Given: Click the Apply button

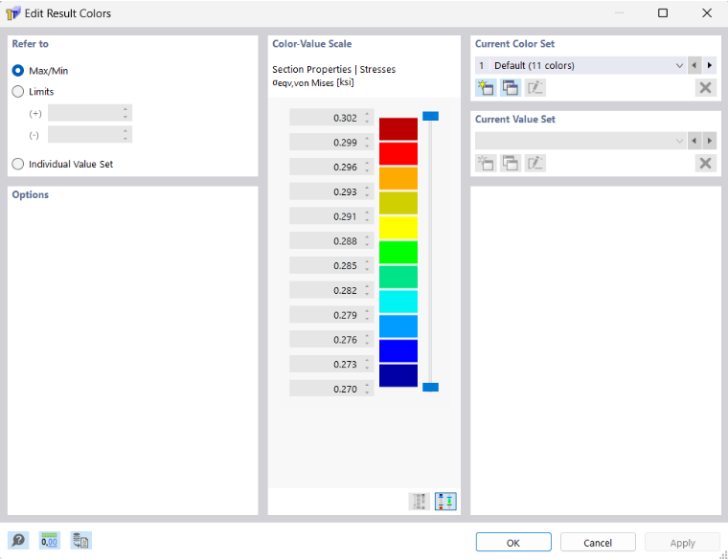Looking at the screenshot, I should (682, 542).
